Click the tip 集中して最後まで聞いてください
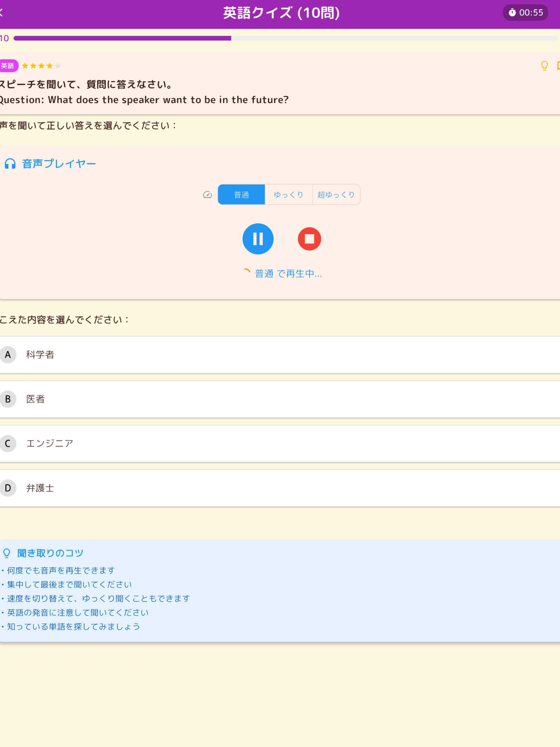 (69, 585)
